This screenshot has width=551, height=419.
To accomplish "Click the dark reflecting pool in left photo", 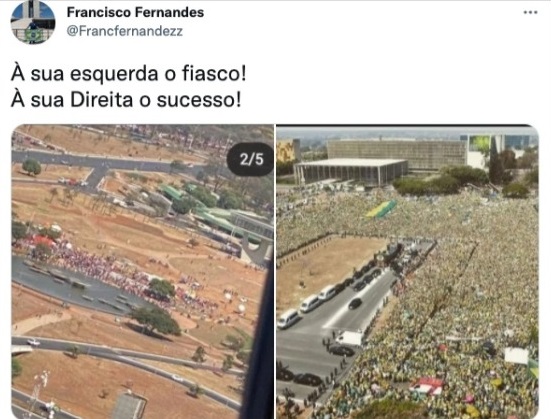I will point(70,286).
